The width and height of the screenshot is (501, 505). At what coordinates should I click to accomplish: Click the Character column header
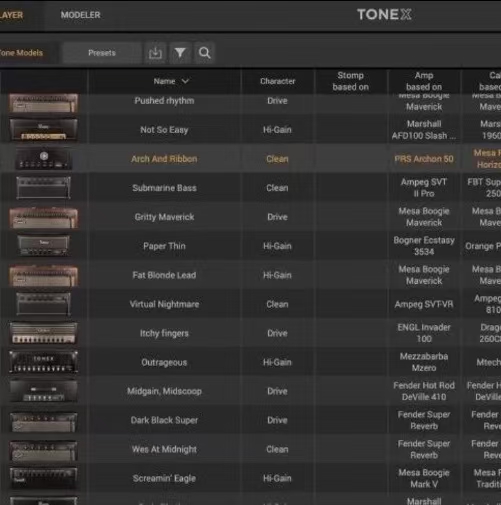point(277,81)
